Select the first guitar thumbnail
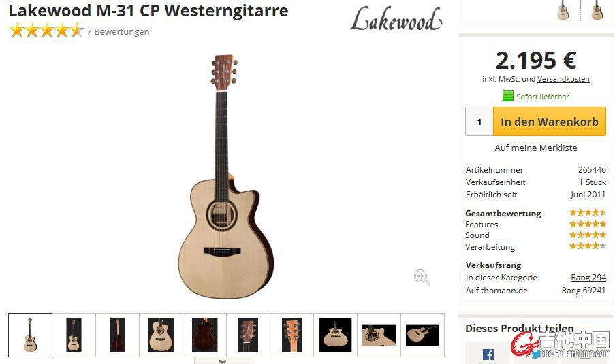Viewport: 615px width, 364px height. pos(30,335)
